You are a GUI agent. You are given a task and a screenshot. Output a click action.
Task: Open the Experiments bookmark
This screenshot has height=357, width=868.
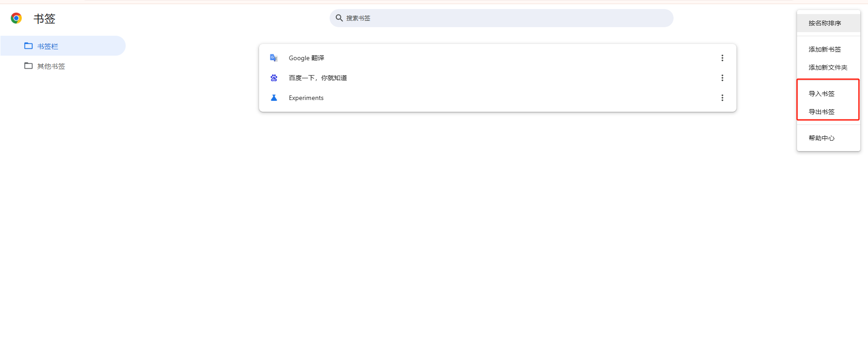coord(497,98)
